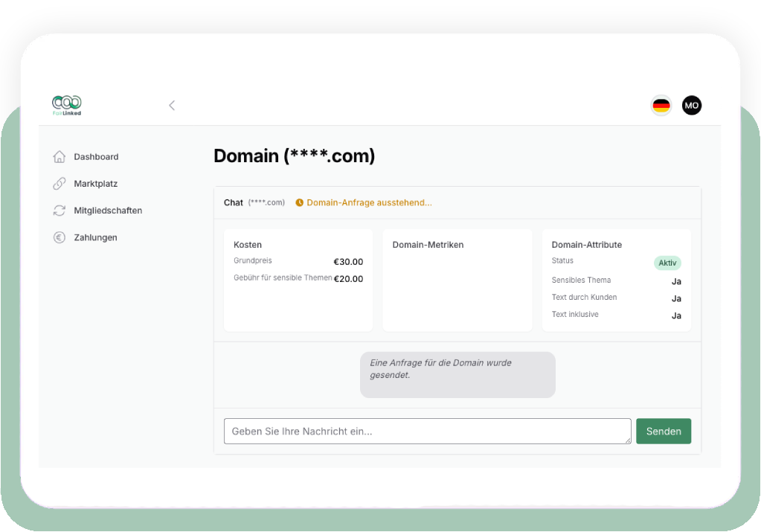This screenshot has height=532, width=761.
Task: Click the Marktplatz link icon
Action: (60, 184)
